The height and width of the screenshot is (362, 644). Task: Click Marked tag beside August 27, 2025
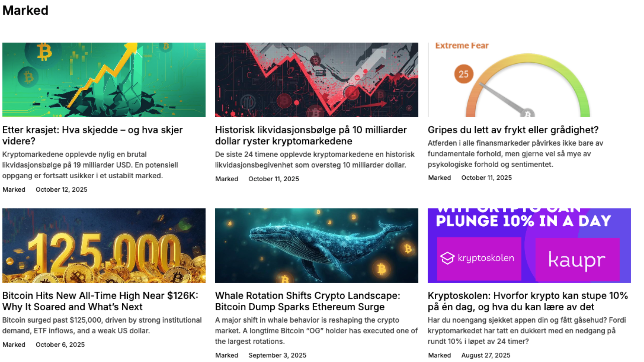pos(439,355)
